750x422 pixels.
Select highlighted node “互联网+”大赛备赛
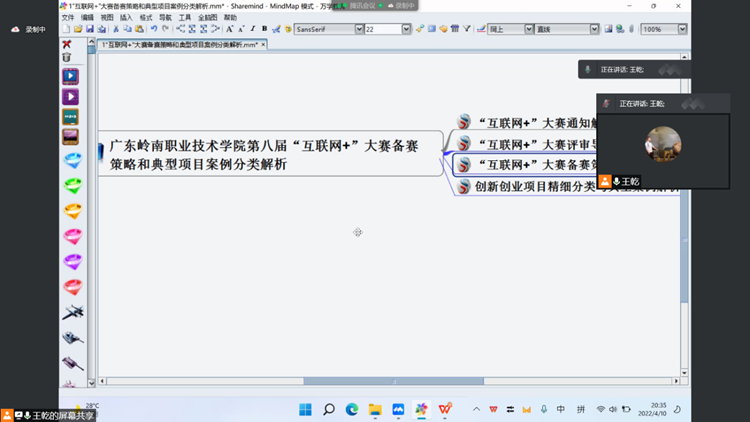pos(525,165)
